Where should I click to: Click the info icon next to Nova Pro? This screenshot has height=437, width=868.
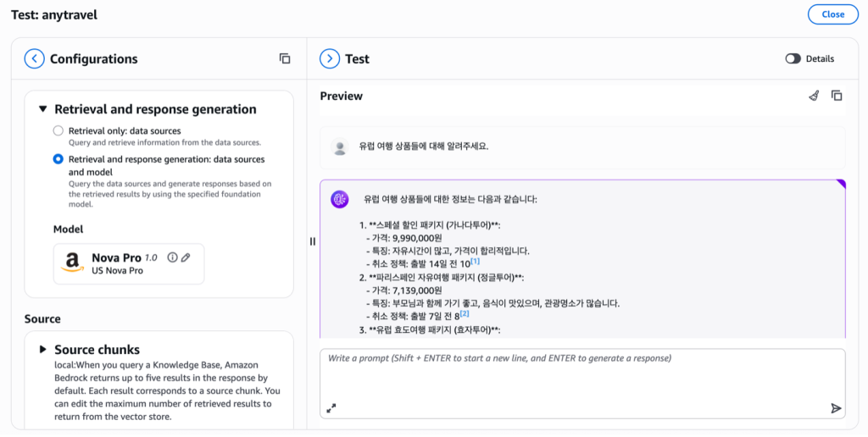172,257
